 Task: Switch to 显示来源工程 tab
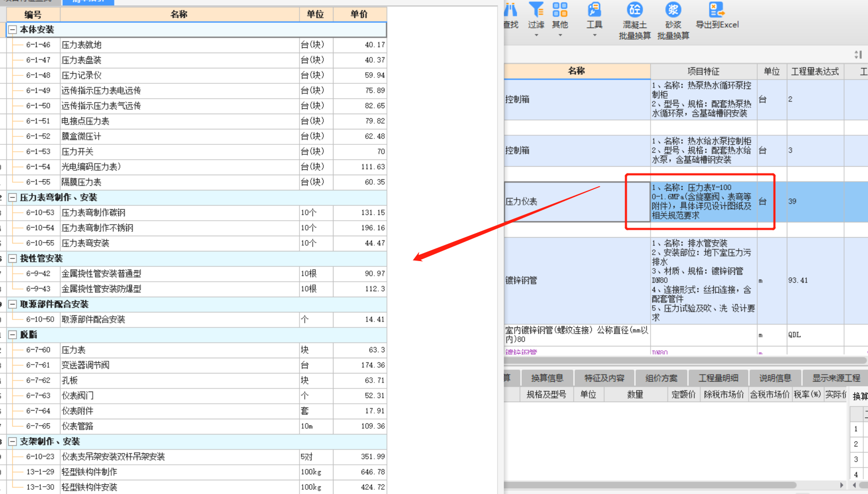(x=836, y=378)
